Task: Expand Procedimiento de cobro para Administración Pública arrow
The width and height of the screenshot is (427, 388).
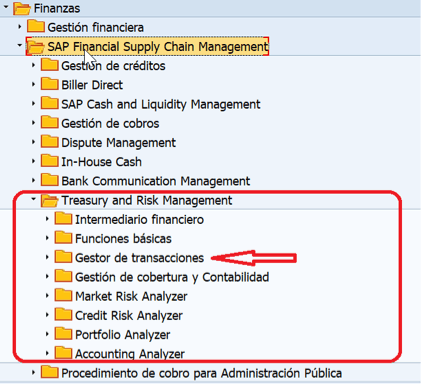Action: (x=33, y=372)
